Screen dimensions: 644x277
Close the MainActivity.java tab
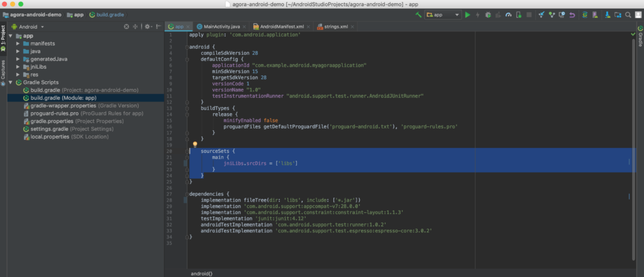245,26
